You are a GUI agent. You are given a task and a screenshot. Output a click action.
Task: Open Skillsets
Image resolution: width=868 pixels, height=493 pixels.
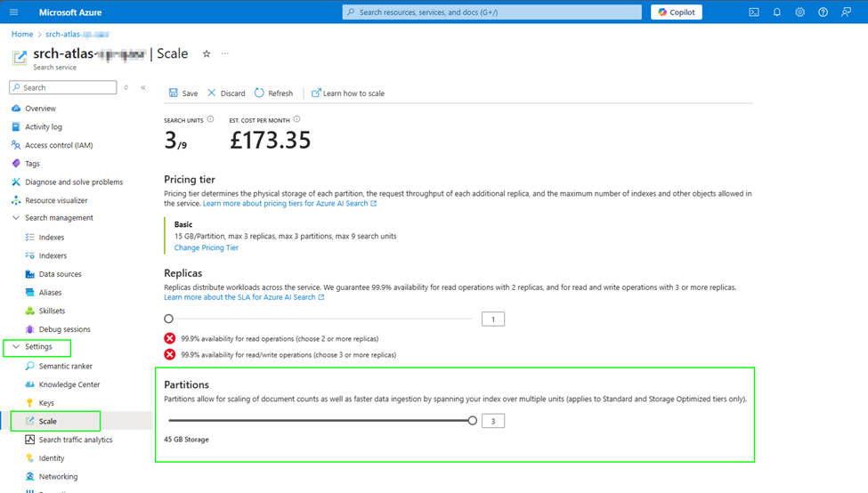(52, 311)
